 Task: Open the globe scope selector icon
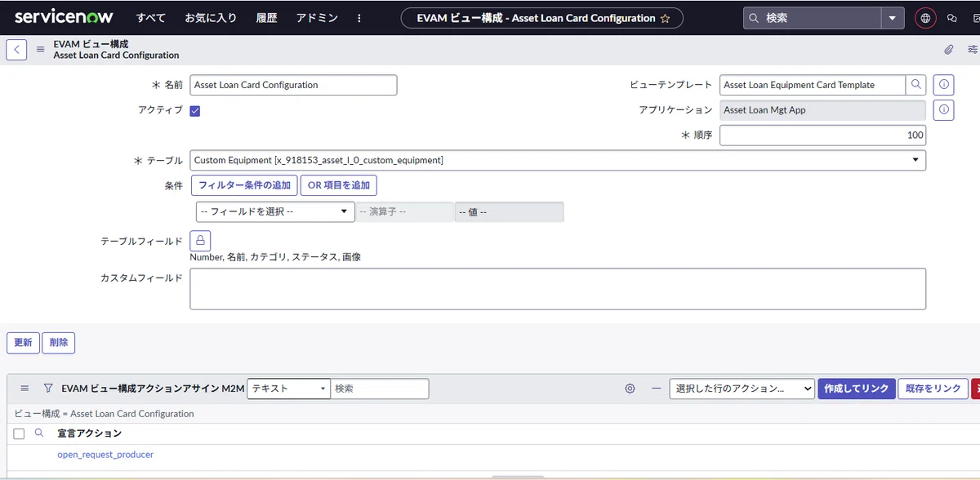coord(925,18)
